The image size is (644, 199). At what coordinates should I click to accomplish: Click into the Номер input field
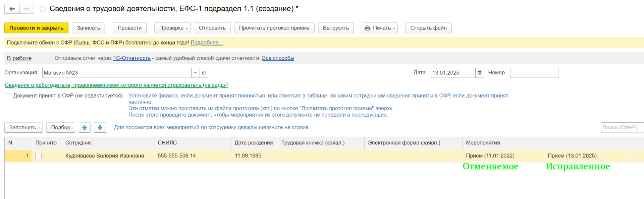(x=534, y=73)
